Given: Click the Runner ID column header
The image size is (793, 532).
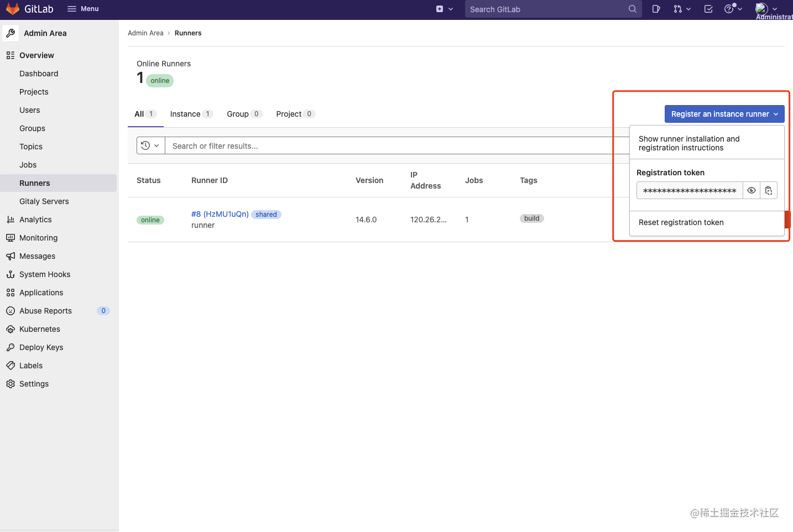Looking at the screenshot, I should point(210,180).
